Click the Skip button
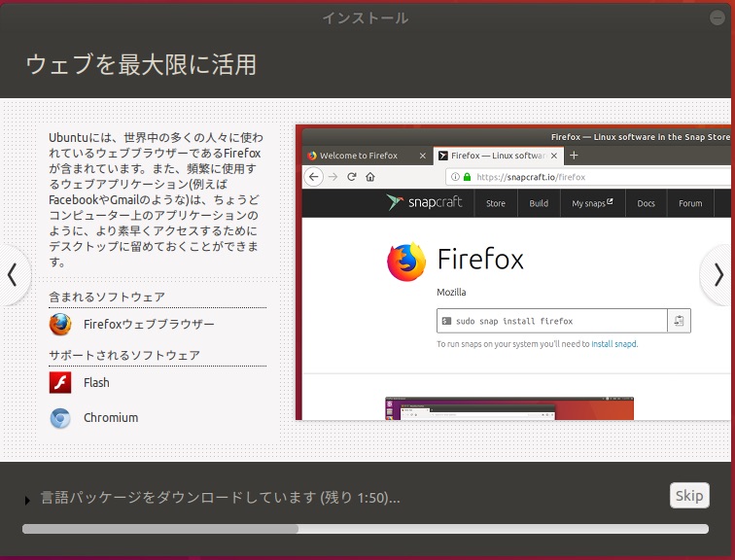735x560 pixels. click(x=689, y=495)
